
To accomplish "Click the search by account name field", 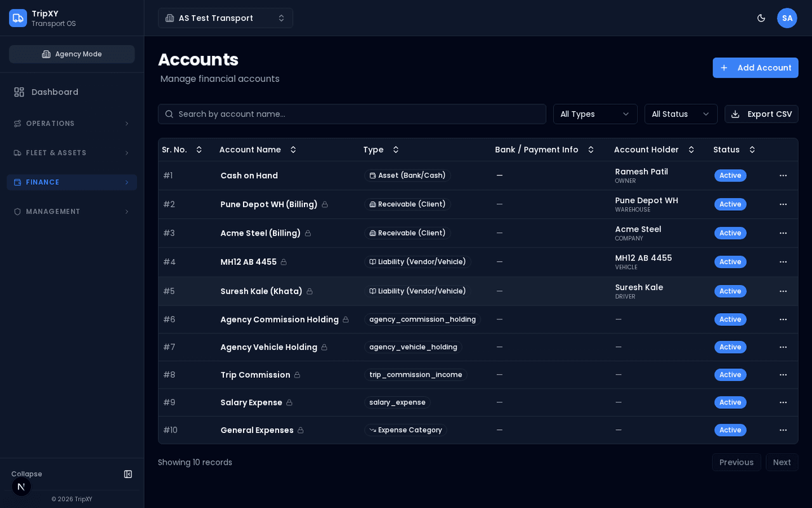I will coord(352,114).
